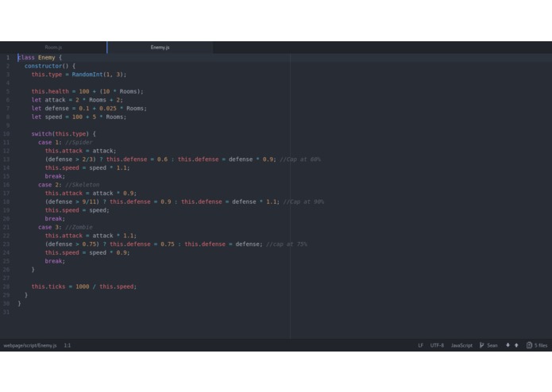Click the 'this.health = 100' line
The image size is (552, 392).
pyautogui.click(x=87, y=91)
